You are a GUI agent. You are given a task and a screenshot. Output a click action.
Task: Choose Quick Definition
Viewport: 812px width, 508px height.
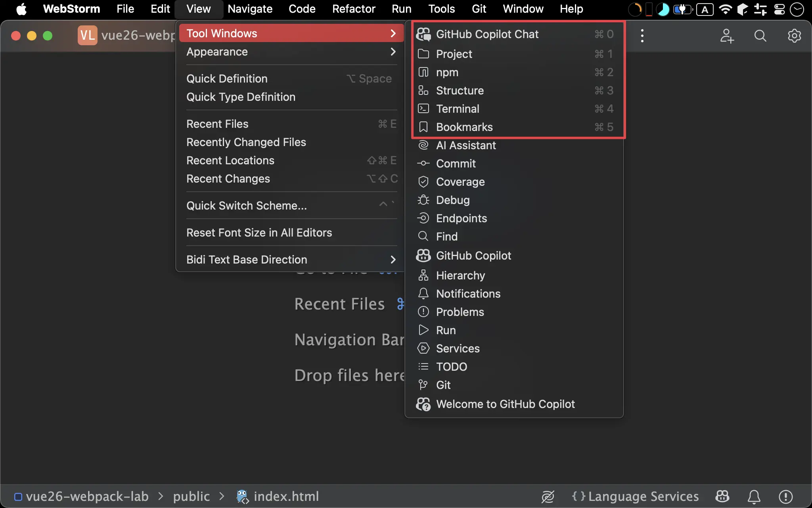coord(291,79)
